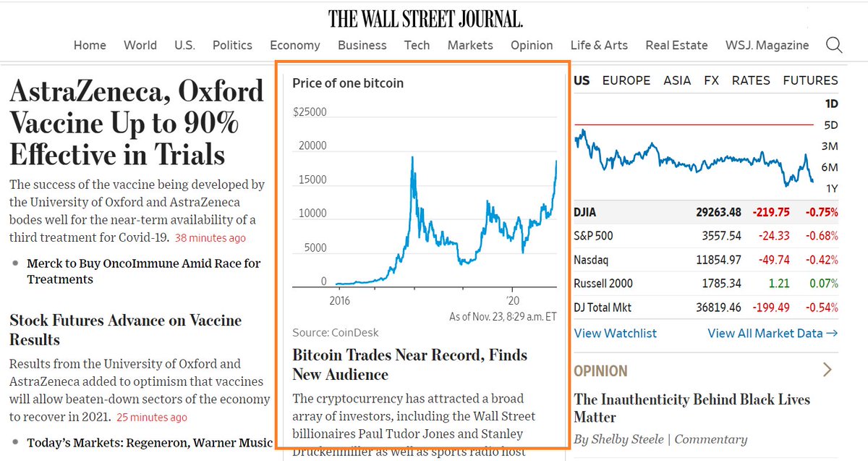This screenshot has height=461, width=868.
Task: Click The Wall Street Journal logo
Action: (425, 18)
